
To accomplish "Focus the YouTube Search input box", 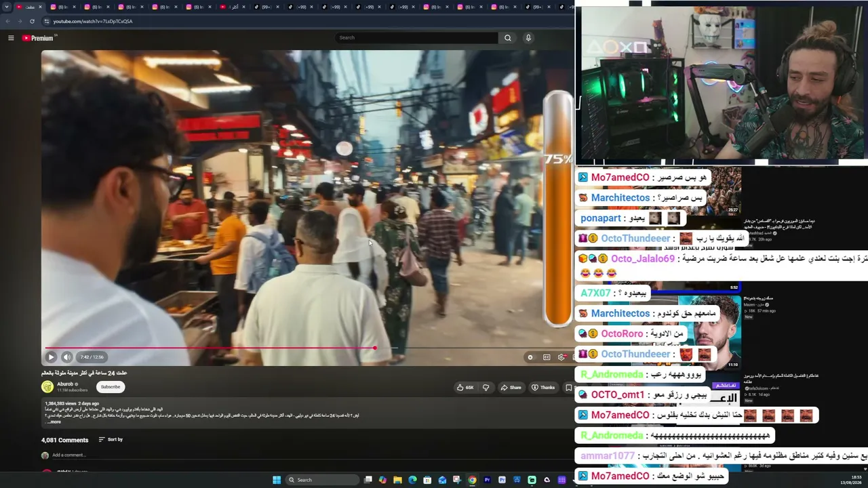I will point(416,38).
